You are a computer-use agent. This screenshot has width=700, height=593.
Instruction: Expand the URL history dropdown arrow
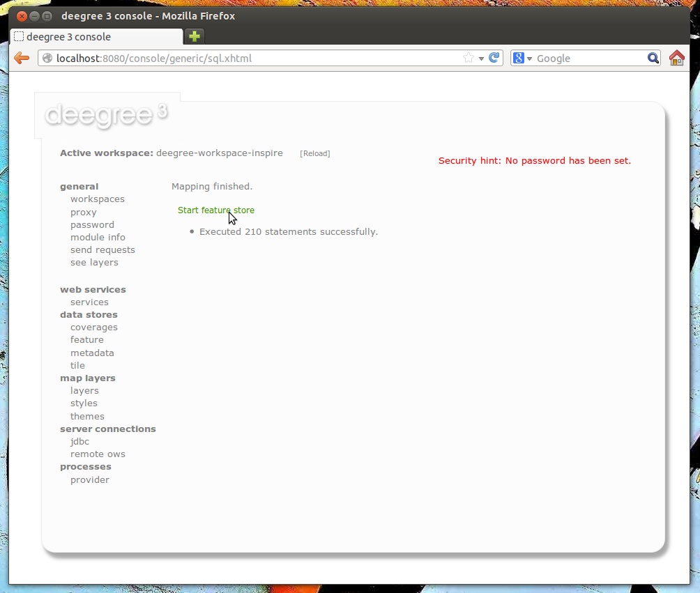pyautogui.click(x=481, y=59)
